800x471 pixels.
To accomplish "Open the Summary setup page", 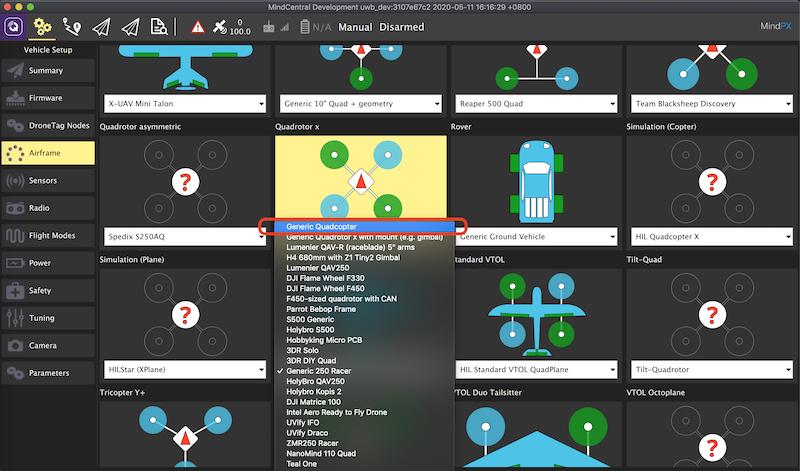I will coord(48,70).
